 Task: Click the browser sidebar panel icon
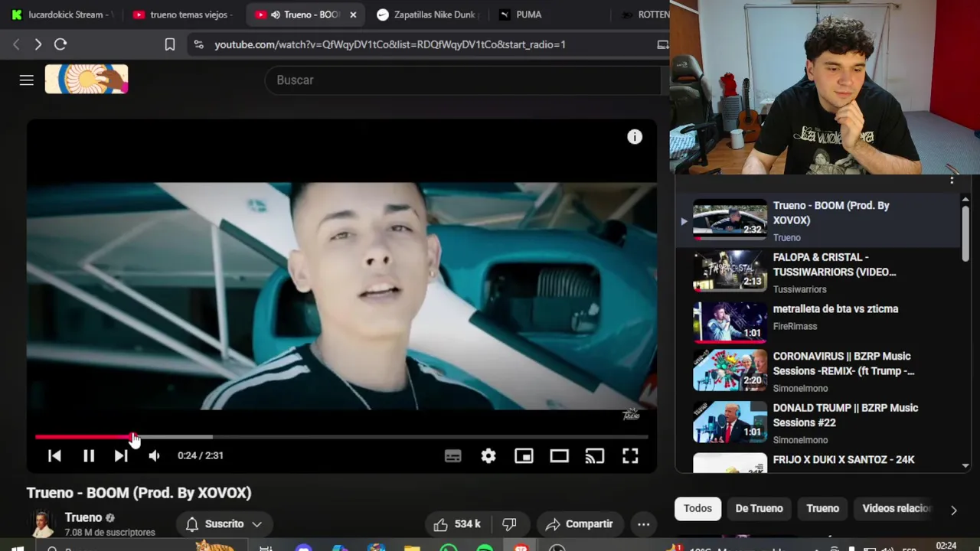[663, 44]
